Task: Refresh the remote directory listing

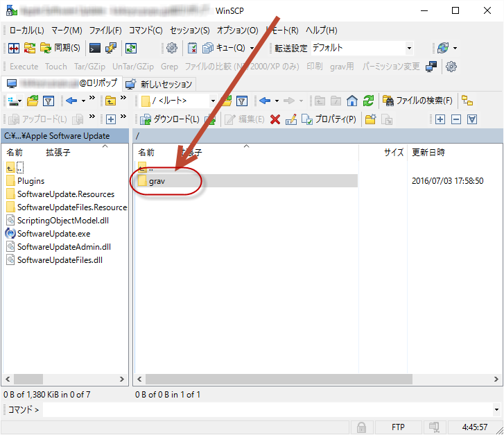Action: [368, 101]
